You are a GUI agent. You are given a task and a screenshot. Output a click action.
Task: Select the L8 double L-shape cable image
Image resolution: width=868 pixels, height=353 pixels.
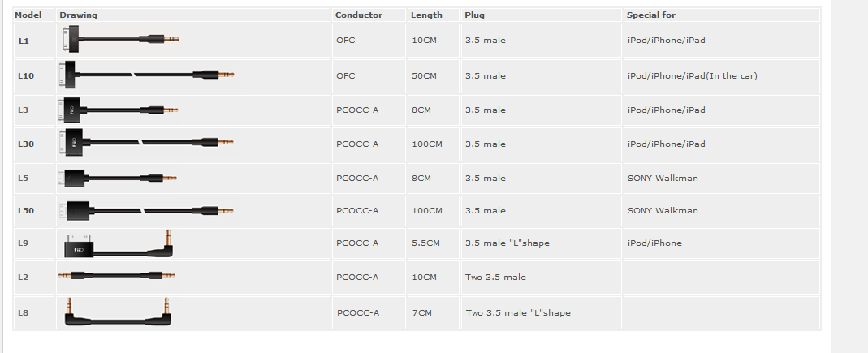click(118, 312)
